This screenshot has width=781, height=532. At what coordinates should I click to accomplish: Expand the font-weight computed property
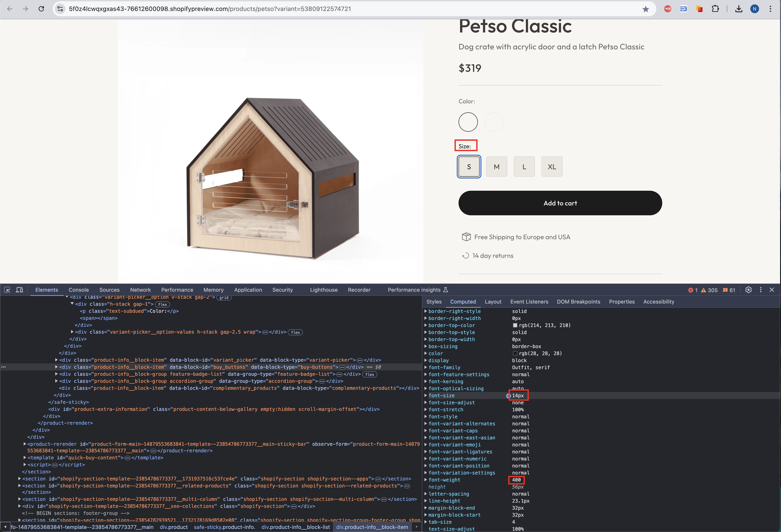[x=426, y=480]
